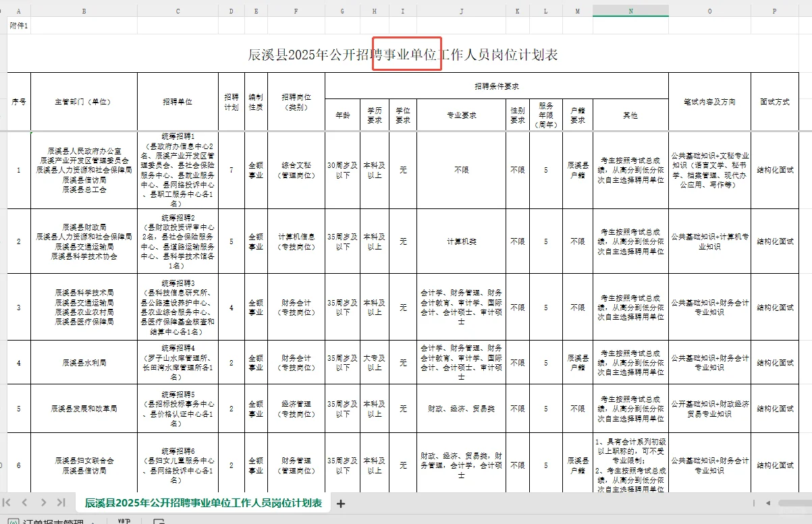Go to the next sheet arrow
The width and height of the screenshot is (812, 524).
pyautogui.click(x=43, y=502)
